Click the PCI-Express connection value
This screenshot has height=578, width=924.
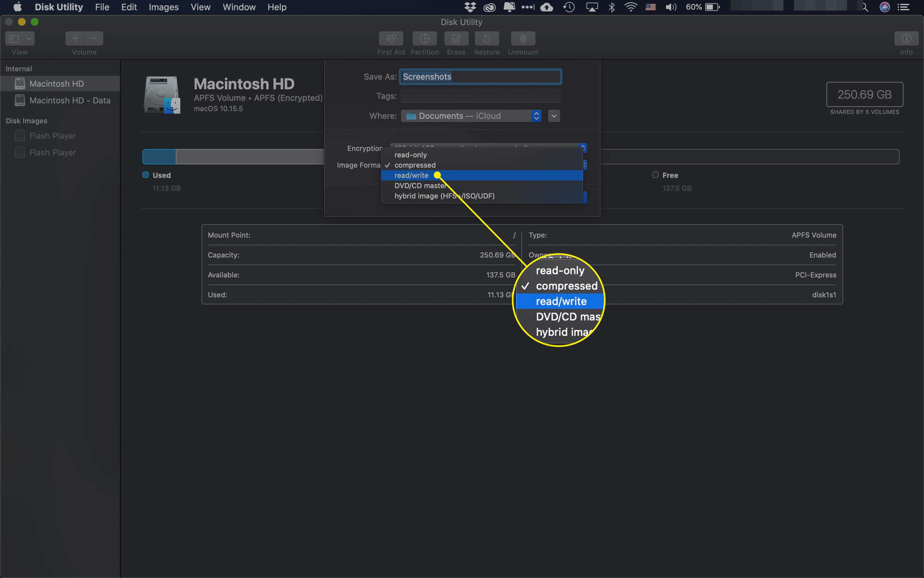[816, 275]
